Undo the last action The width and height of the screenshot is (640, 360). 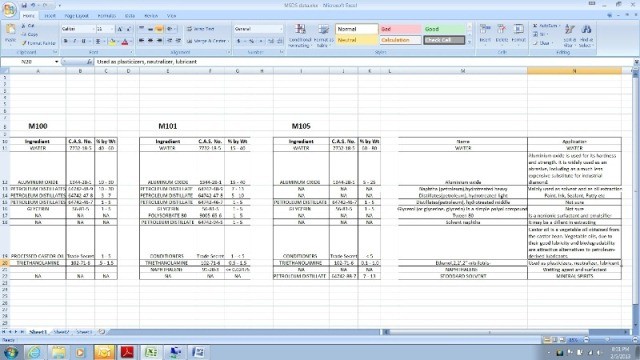[x=33, y=5]
